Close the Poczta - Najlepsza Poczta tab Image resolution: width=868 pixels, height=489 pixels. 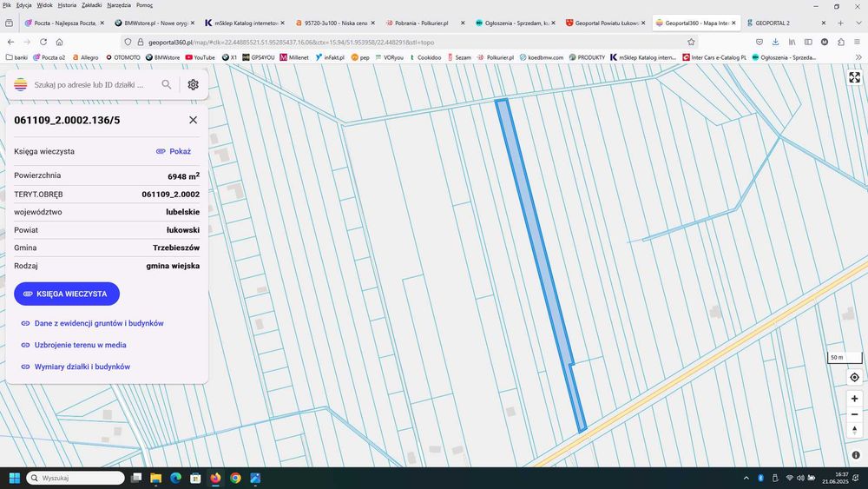click(x=102, y=23)
